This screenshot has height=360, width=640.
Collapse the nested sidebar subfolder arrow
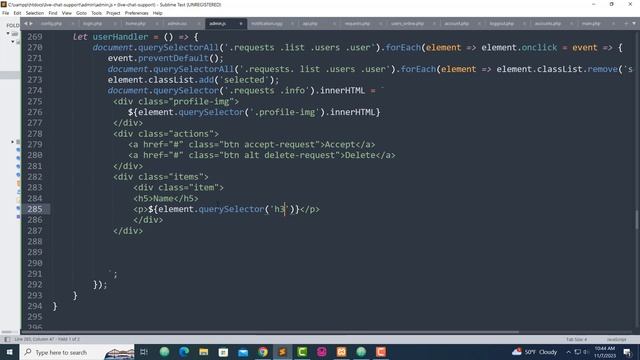(12, 42)
